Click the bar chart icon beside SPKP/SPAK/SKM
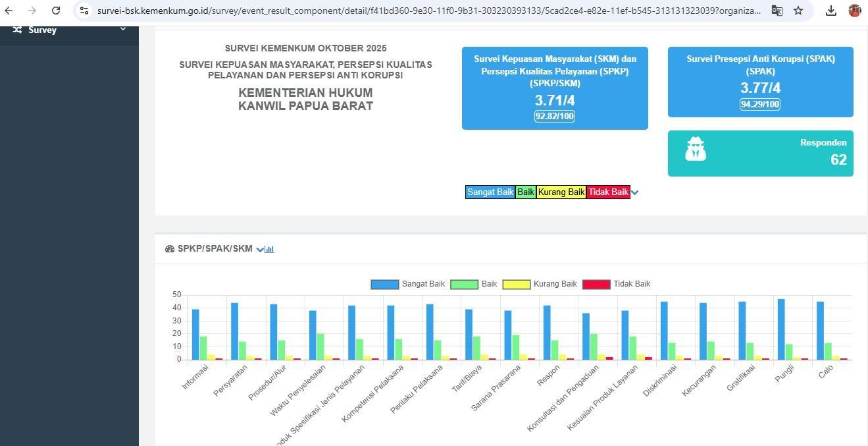Screen dimensions: 868x446 tap(270, 249)
